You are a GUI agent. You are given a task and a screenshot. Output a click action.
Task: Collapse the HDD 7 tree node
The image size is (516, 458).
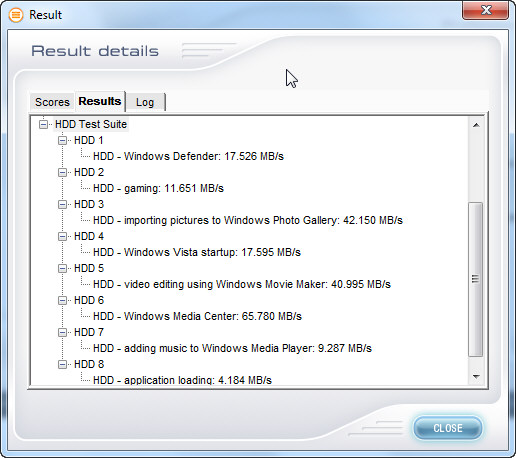click(x=62, y=332)
